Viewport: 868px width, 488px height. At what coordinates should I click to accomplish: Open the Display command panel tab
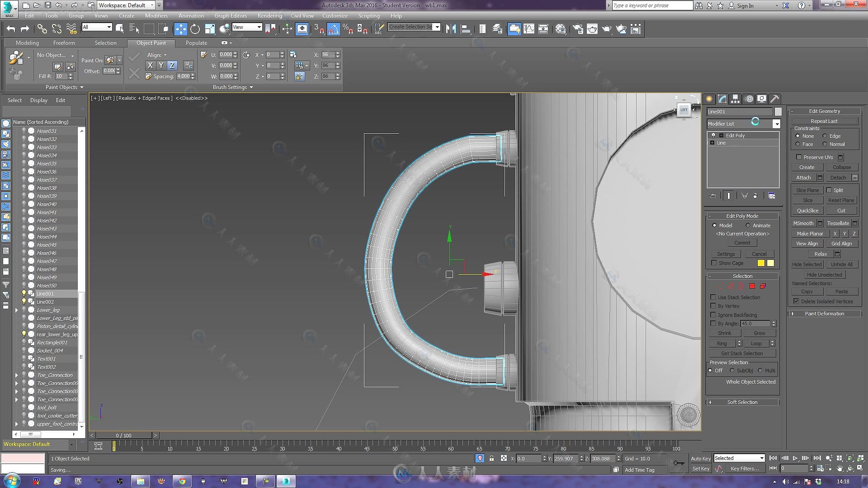pos(762,99)
